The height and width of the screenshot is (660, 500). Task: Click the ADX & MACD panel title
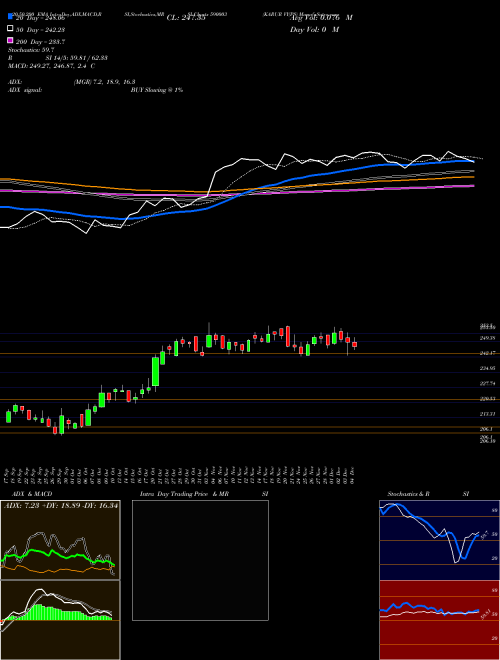[32, 494]
